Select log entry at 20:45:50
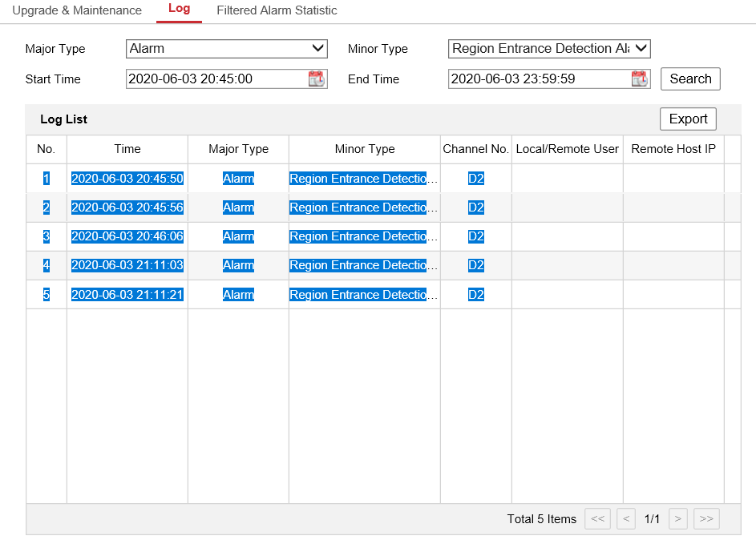 click(x=127, y=179)
